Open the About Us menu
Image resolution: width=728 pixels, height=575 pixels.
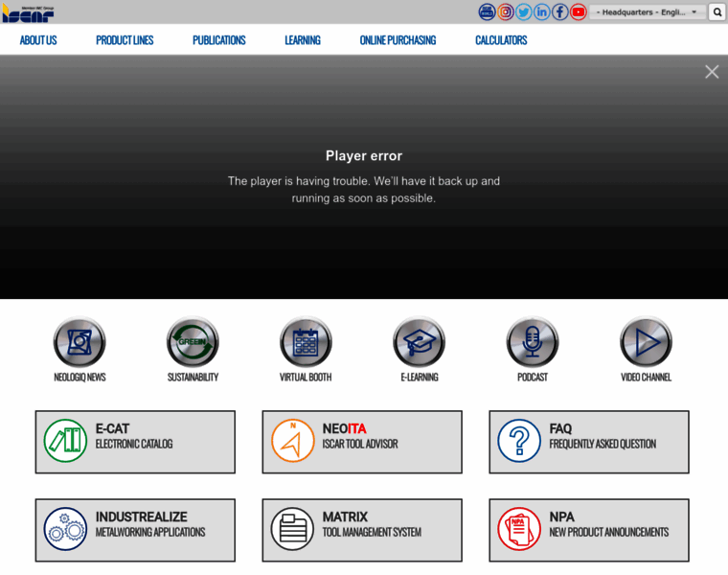coord(38,40)
